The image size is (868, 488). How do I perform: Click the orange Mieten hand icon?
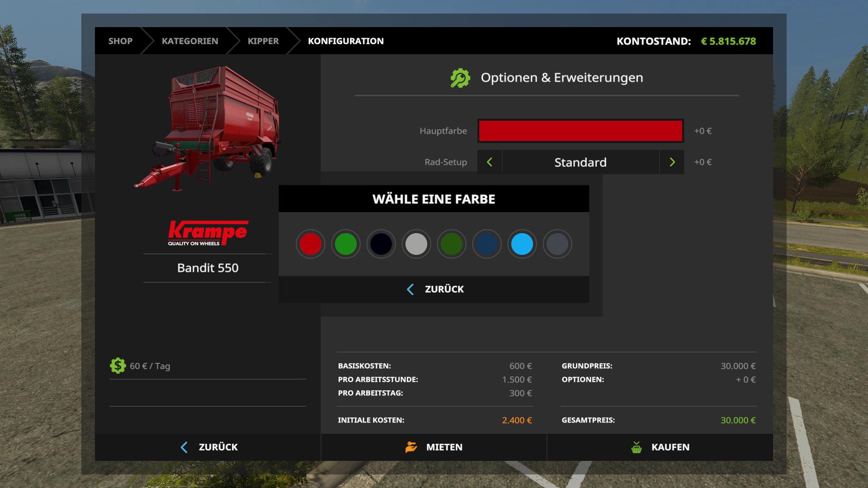tap(411, 447)
